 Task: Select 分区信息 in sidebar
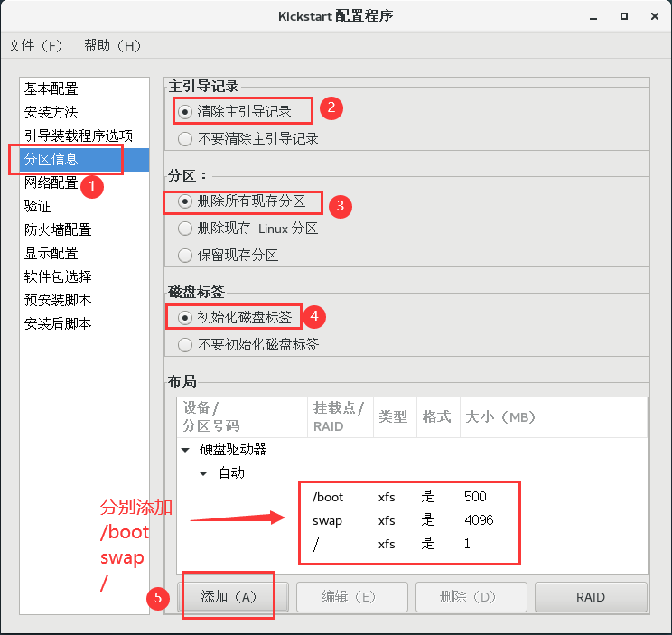pos(84,159)
